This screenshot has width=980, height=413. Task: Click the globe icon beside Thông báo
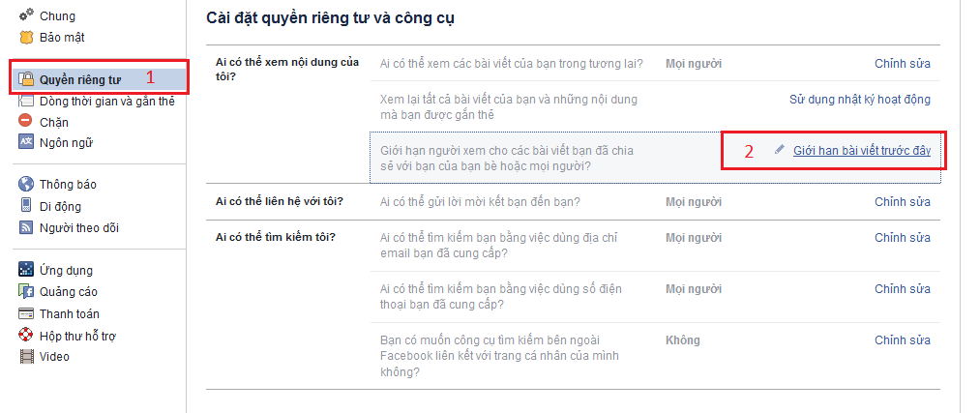[x=27, y=185]
